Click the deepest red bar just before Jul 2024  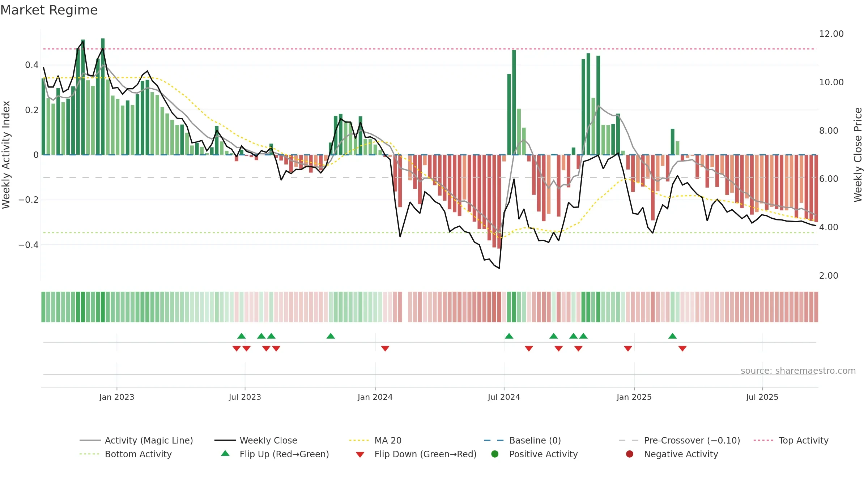click(499, 202)
